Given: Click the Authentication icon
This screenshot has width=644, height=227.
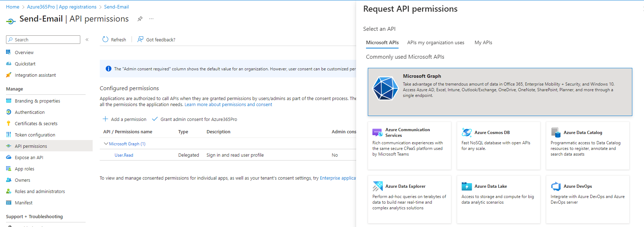Looking at the screenshot, I should 8,112.
